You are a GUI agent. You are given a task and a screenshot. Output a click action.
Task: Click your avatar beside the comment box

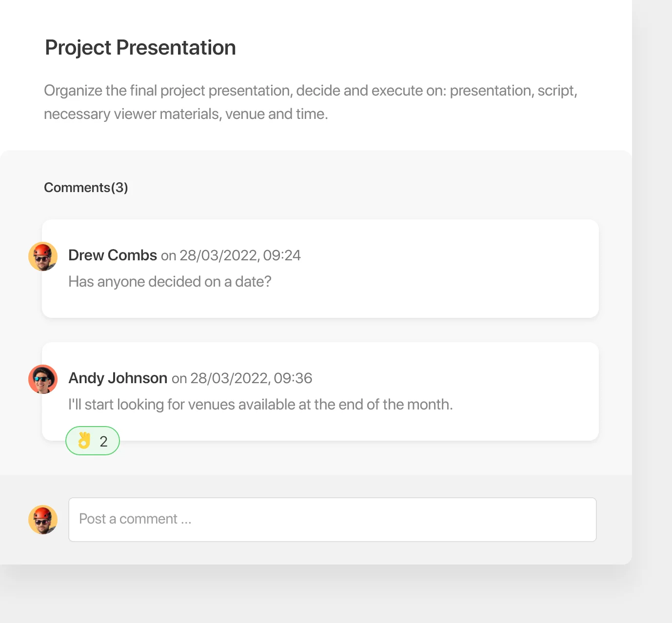coord(43,520)
